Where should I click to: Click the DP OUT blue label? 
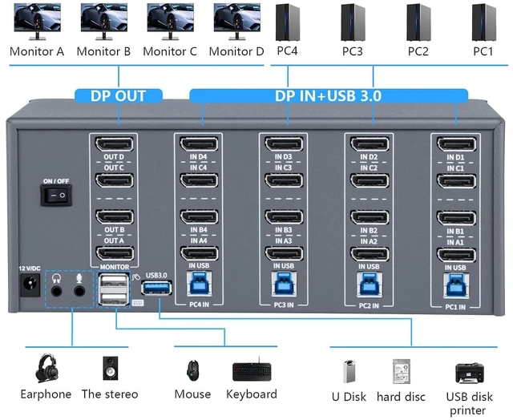pyautogui.click(x=119, y=96)
